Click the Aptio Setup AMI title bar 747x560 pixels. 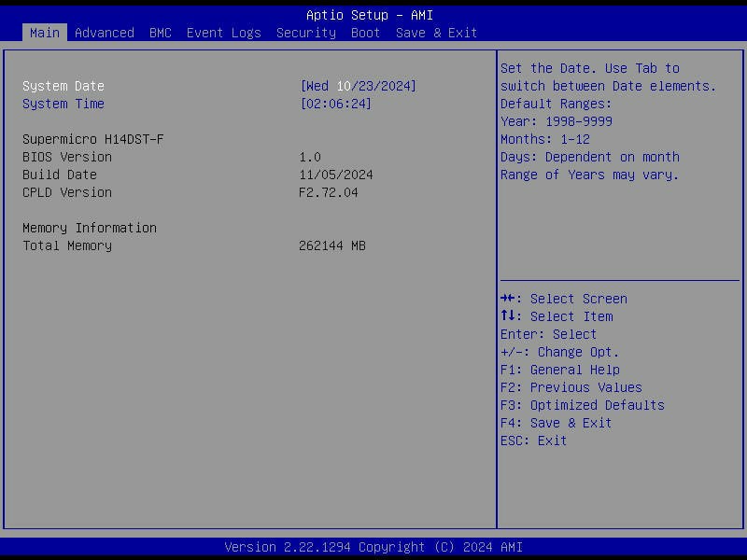tap(373, 15)
